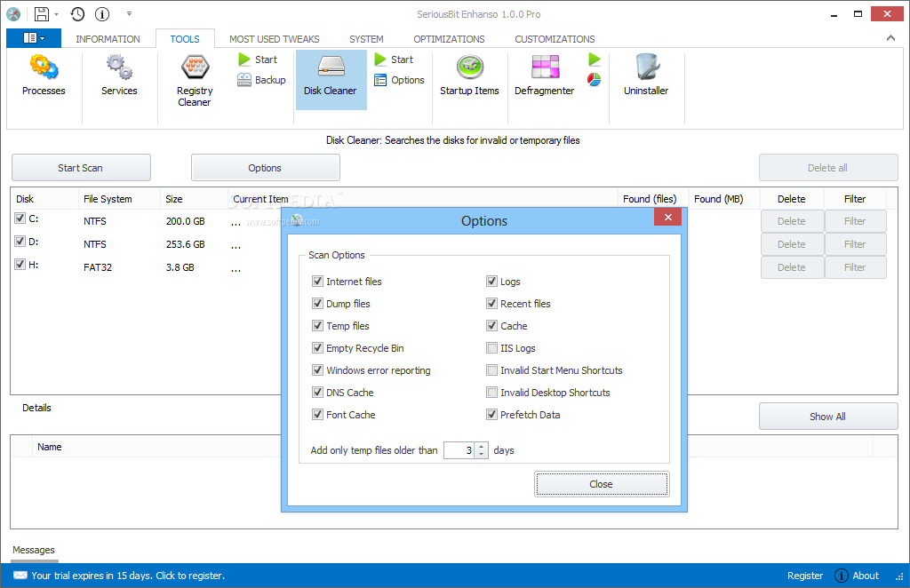This screenshot has height=588, width=910.
Task: Decrease the temp file days value
Action: [481, 454]
